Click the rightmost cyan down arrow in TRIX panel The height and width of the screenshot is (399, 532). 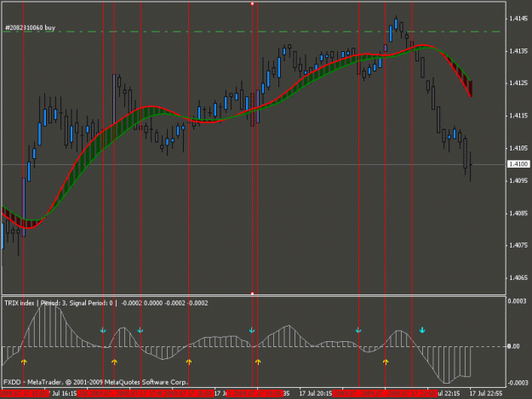click(x=422, y=330)
